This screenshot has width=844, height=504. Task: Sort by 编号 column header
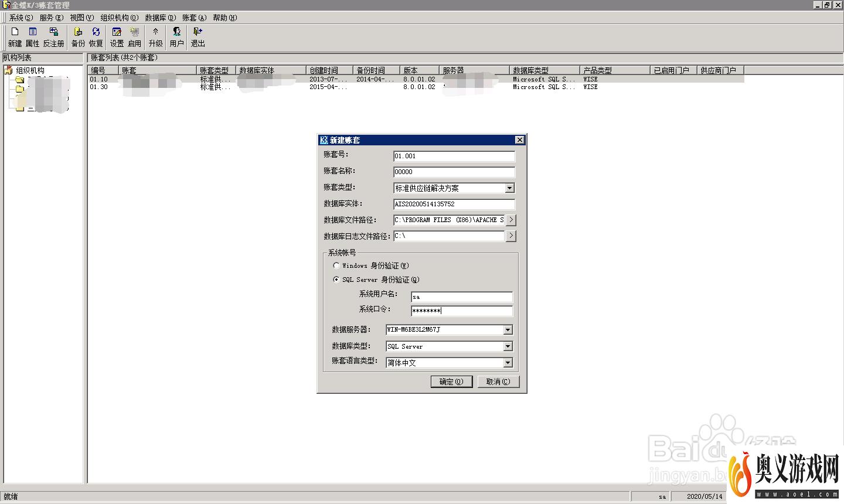coord(103,70)
